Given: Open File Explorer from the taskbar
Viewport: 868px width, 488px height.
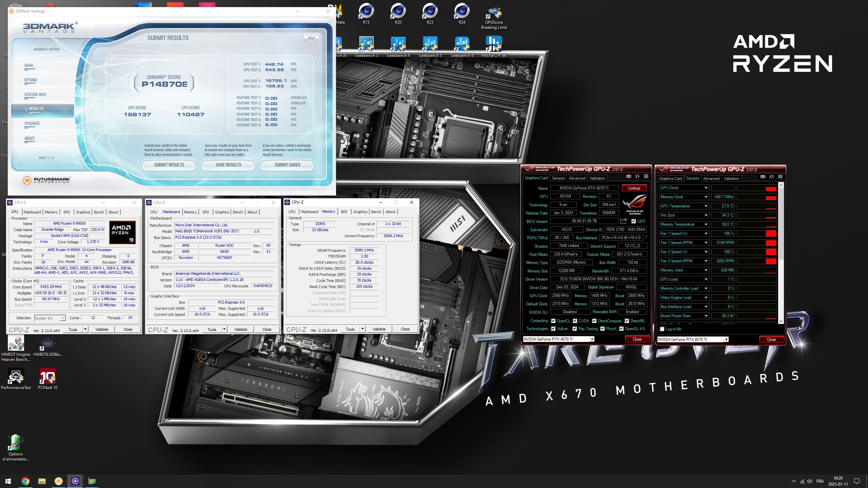Looking at the screenshot, I should click(42, 481).
